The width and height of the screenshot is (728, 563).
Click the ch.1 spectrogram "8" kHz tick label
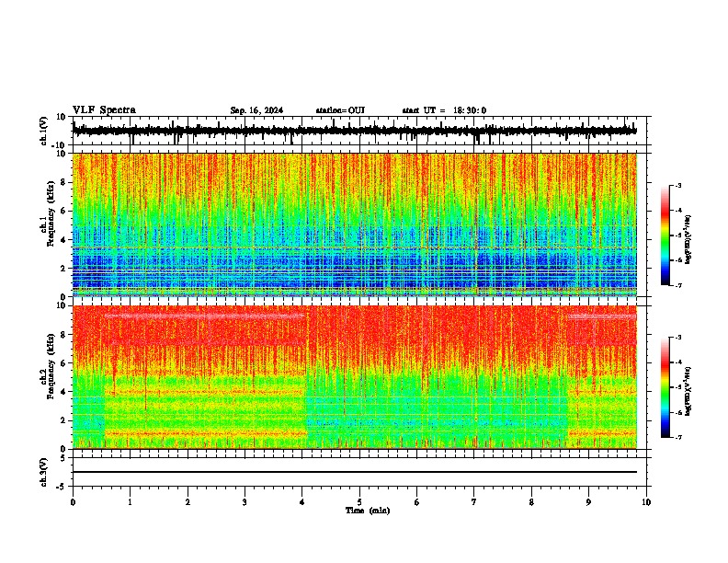click(63, 182)
